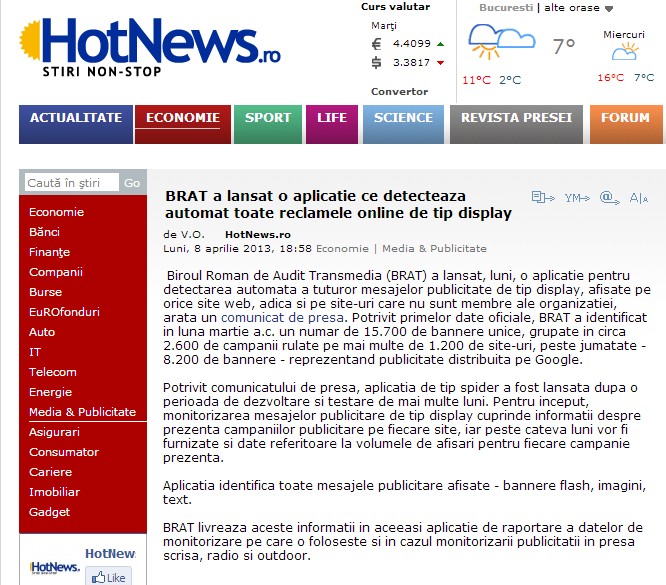Select Finanțe in the sidebar
Image resolution: width=666 pixels, height=585 pixels.
49,252
